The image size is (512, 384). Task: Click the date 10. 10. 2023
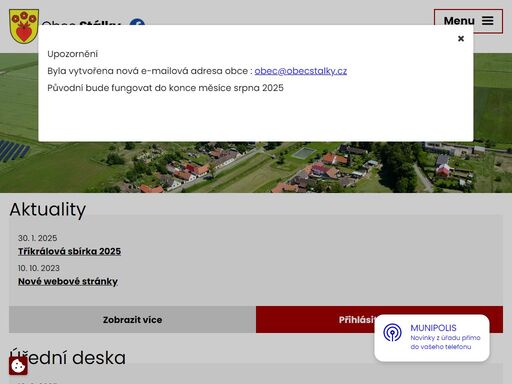pyautogui.click(x=39, y=268)
